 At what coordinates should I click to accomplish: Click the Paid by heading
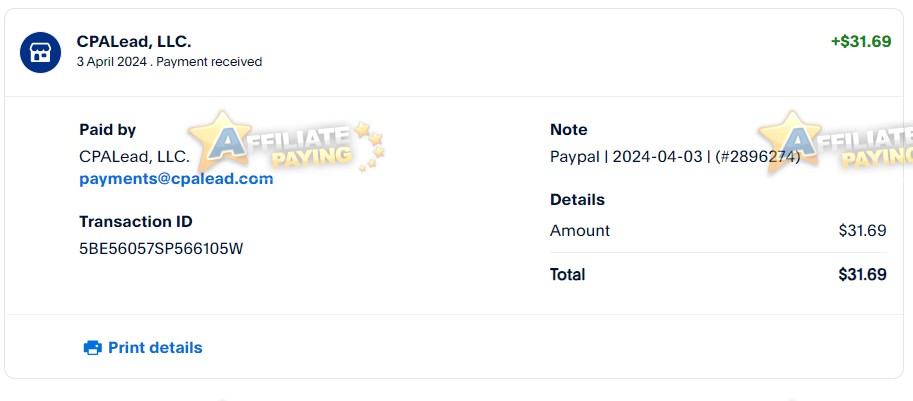coord(108,130)
